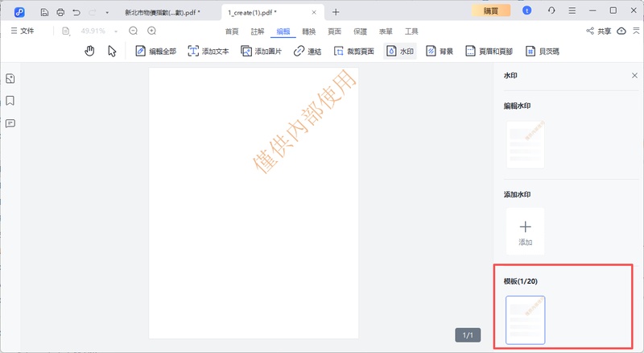
Task: Click 編輯全部 edit all tool
Action: (x=155, y=51)
